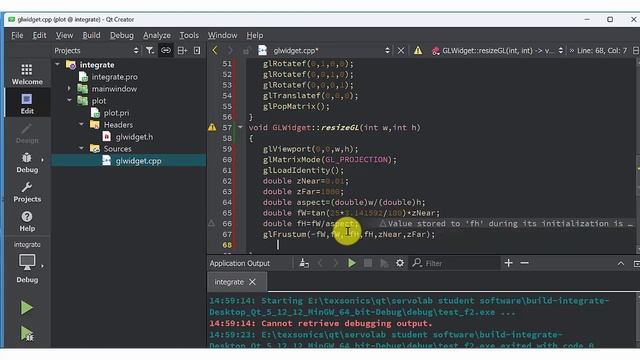
Task: Close the integrate output tab
Action: [x=252, y=282]
